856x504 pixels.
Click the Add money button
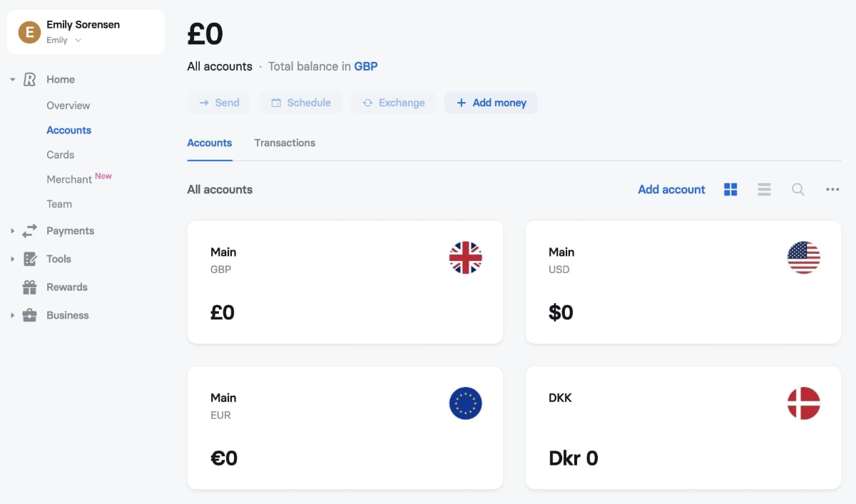point(491,103)
